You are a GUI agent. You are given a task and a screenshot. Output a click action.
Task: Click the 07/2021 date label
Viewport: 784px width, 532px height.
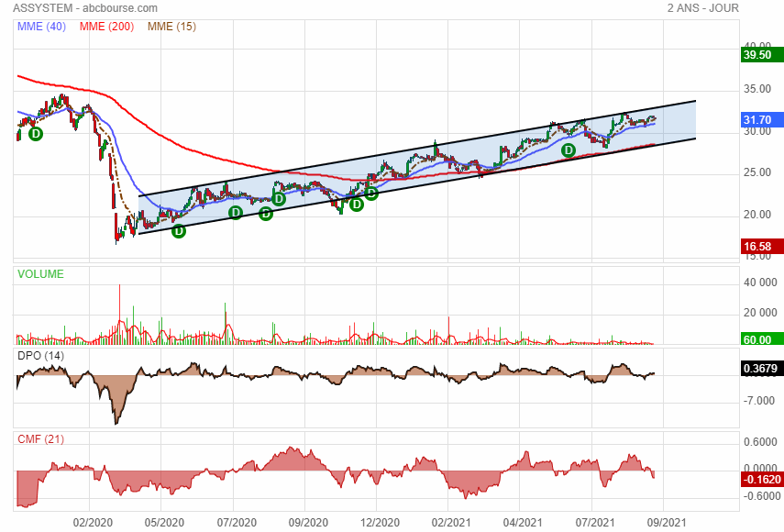[595, 523]
